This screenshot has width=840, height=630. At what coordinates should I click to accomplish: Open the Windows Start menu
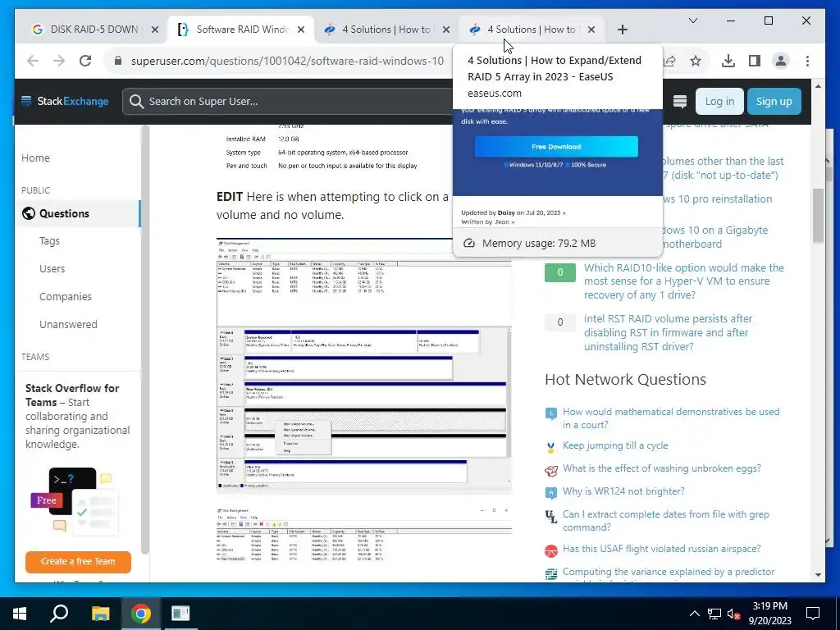(x=20, y=614)
